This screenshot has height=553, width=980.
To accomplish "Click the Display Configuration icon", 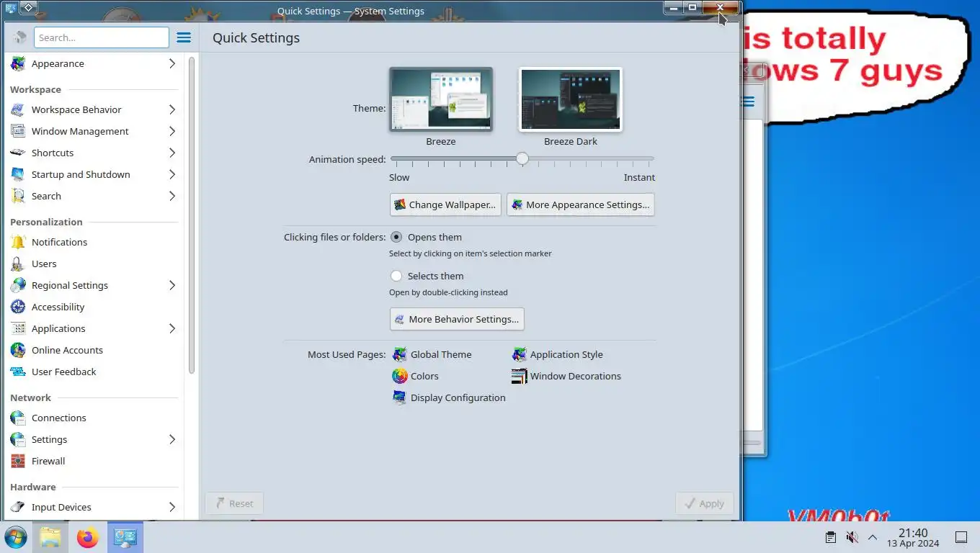I will coord(399,397).
